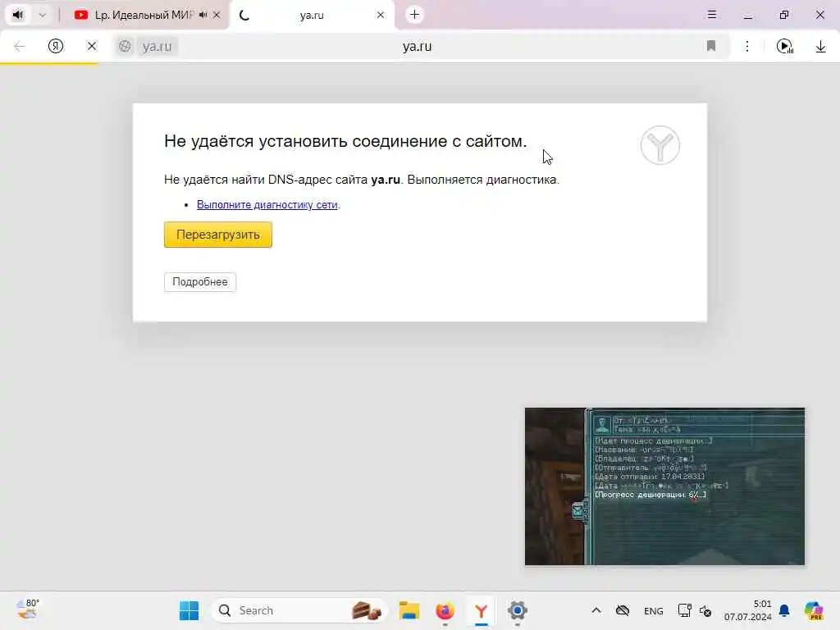
Task: Follow the Выполните диагностику сети link
Action: [x=267, y=204]
